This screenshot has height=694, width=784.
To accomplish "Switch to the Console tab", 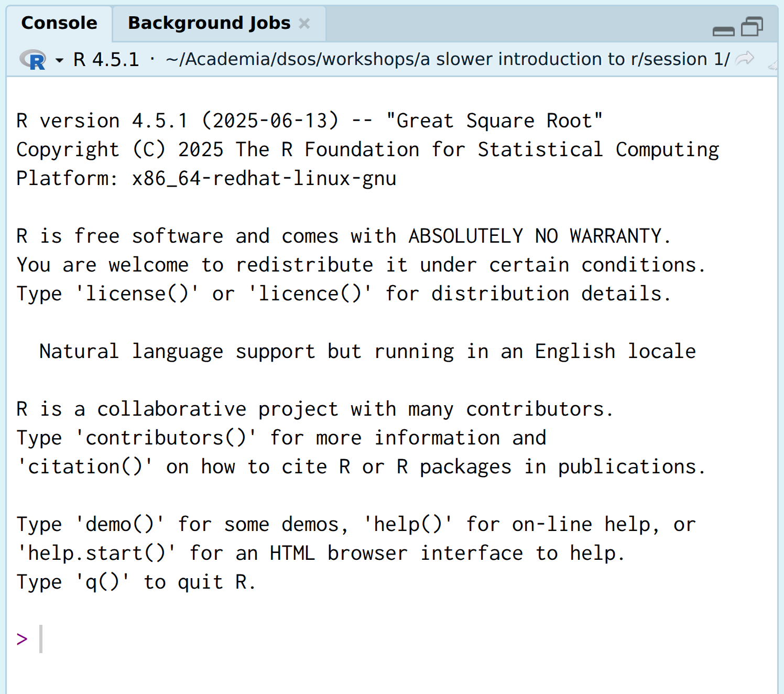I will pos(59,23).
